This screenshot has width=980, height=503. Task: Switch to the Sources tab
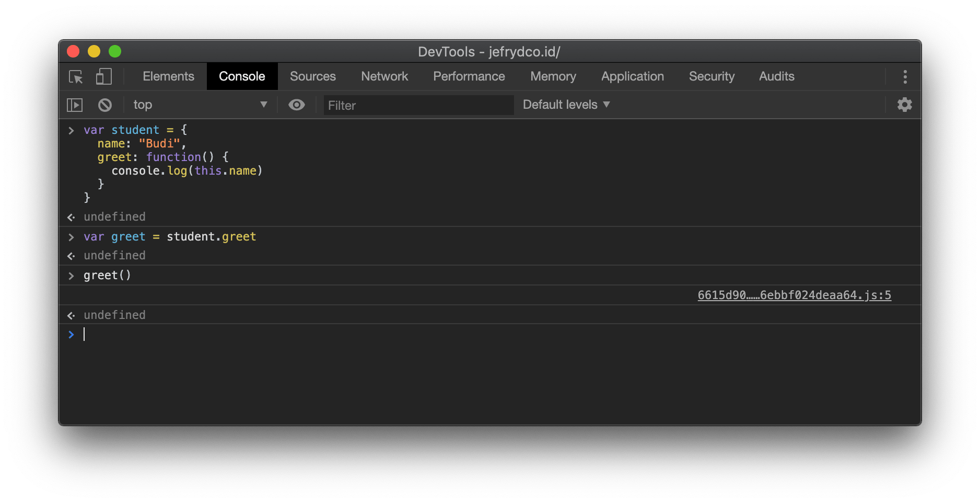pyautogui.click(x=313, y=76)
